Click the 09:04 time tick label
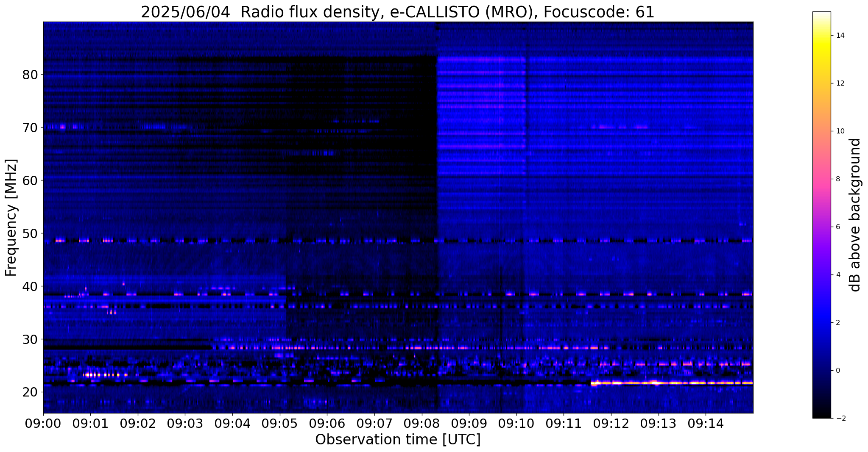The image size is (868, 452). tap(232, 424)
